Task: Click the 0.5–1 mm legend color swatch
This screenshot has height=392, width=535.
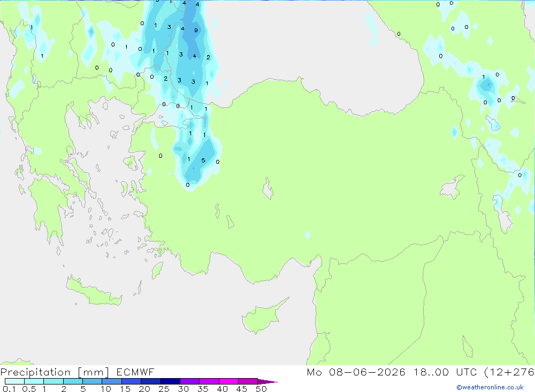Action: coord(34,381)
